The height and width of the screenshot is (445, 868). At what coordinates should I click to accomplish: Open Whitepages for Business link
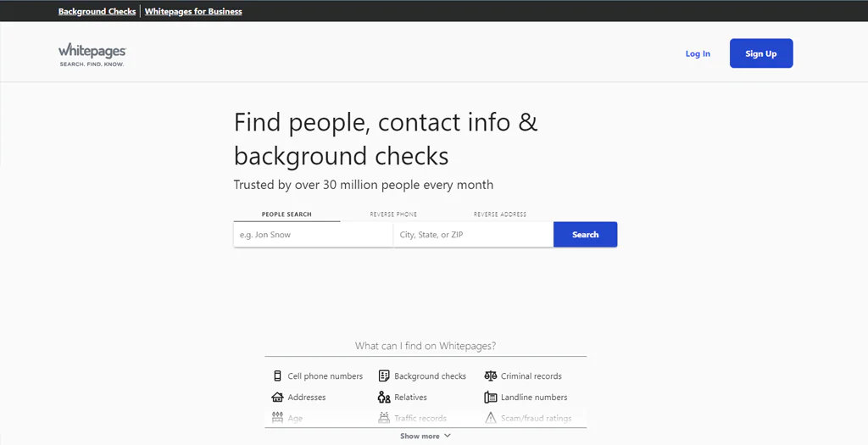[x=193, y=11]
